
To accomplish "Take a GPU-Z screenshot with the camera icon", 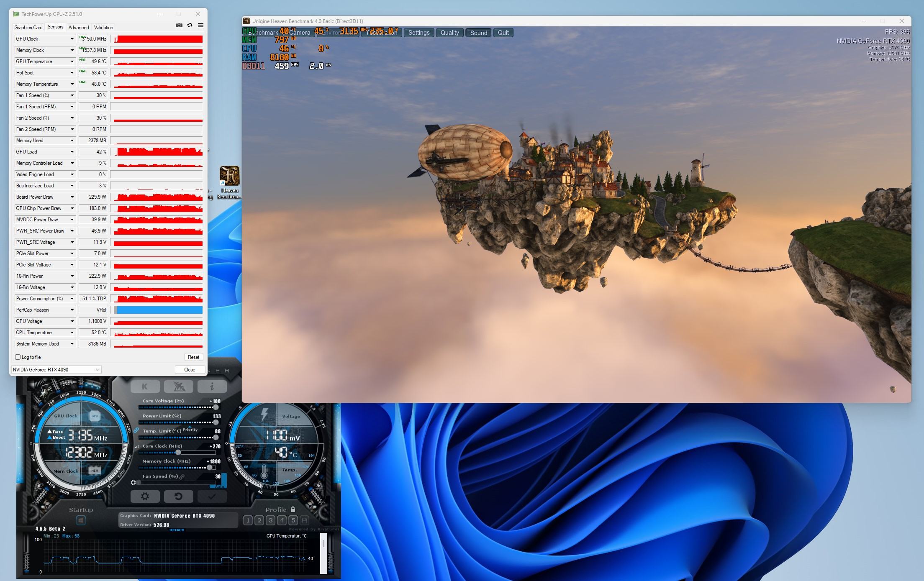I will (179, 25).
